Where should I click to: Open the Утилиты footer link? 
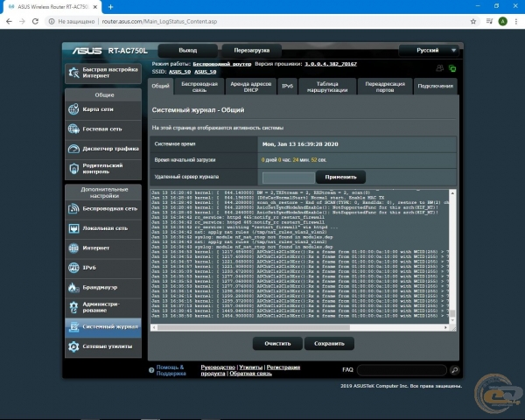point(251,367)
